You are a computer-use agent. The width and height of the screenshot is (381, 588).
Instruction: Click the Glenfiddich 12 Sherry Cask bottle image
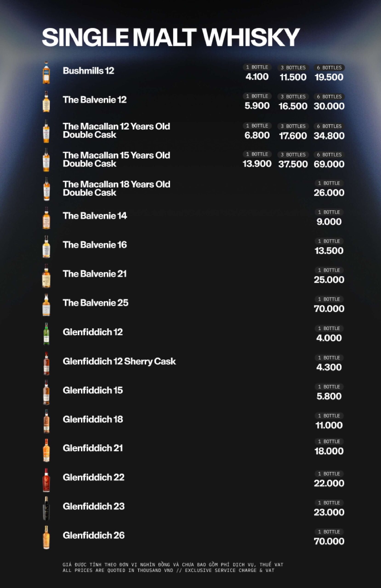46,363
